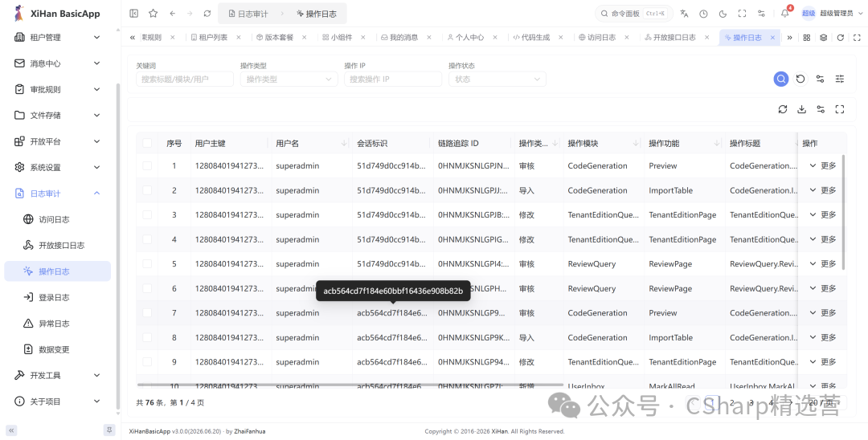Check the row 8 checkbox
Image resolution: width=868 pixels, height=440 pixels.
(x=147, y=337)
